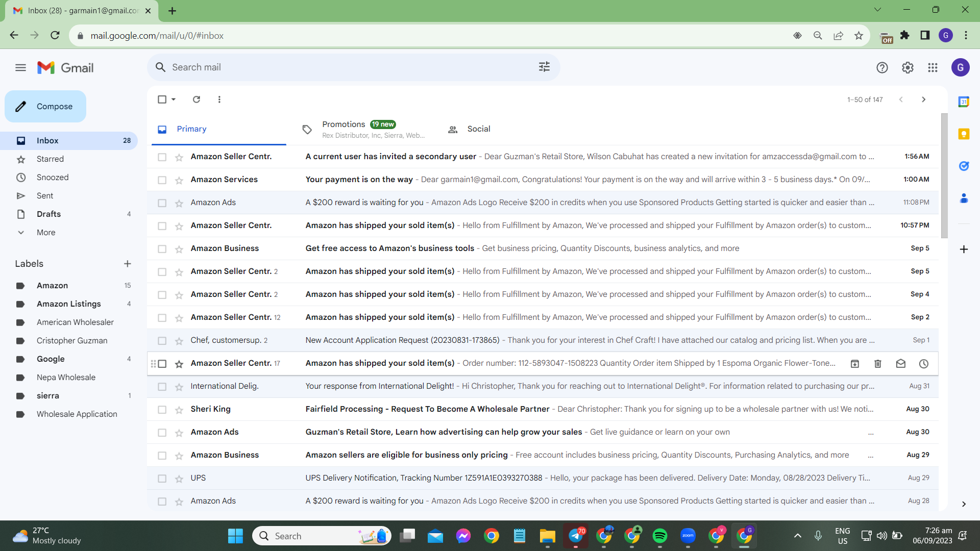This screenshot has height=551, width=980.
Task: Open Gmail support help icon
Action: click(x=882, y=67)
